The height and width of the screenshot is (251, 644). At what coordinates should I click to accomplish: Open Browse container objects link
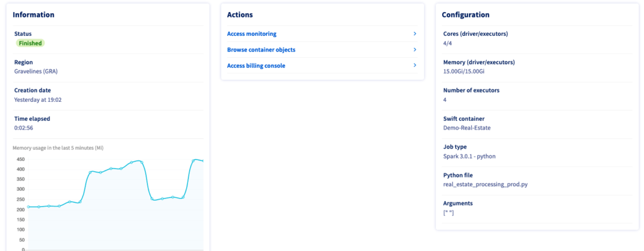click(261, 50)
